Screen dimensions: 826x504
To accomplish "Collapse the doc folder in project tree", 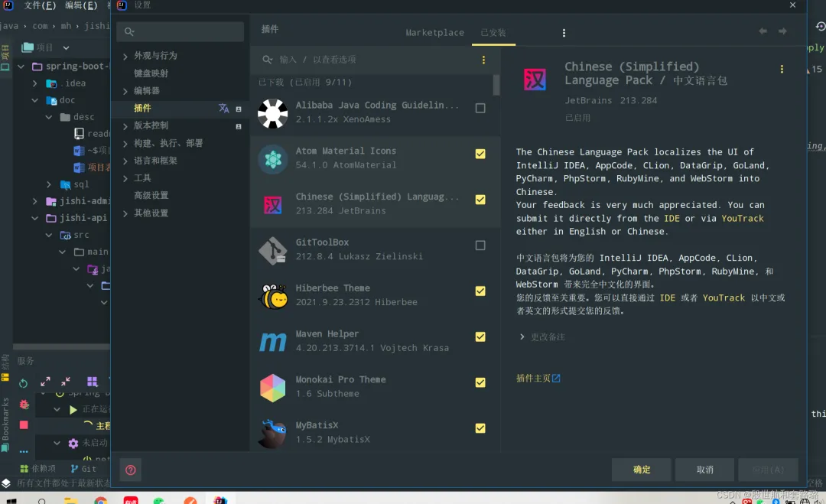I will pos(34,100).
